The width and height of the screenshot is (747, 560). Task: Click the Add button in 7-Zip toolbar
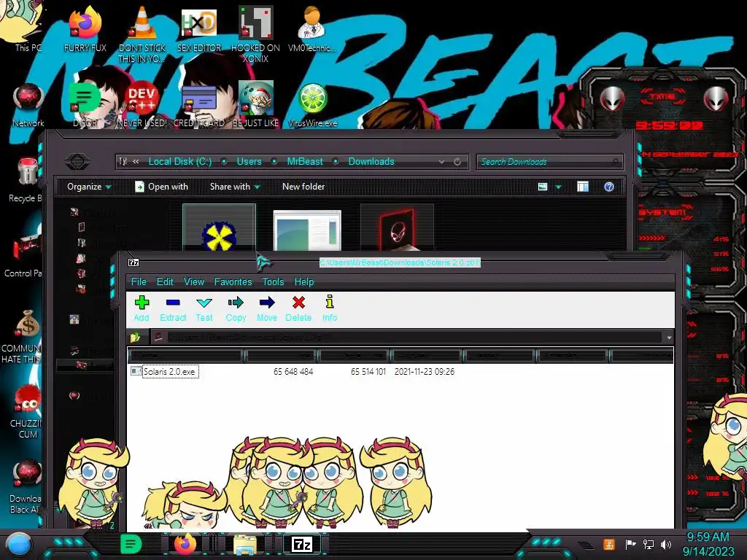[142, 308]
